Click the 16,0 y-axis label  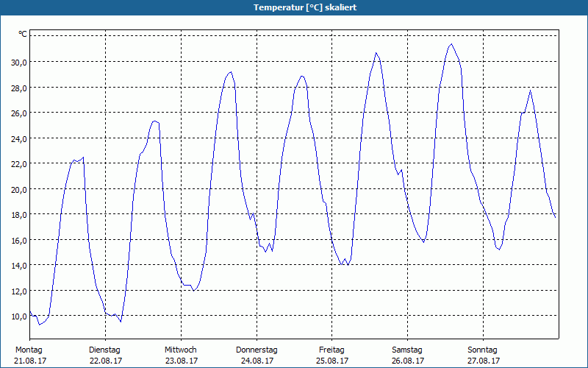(19, 240)
